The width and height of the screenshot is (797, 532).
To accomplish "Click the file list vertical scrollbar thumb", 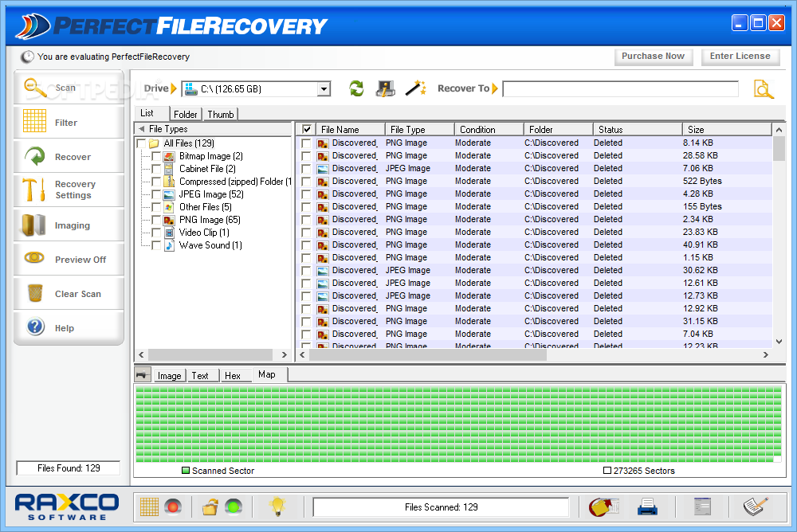I will pyautogui.click(x=779, y=149).
